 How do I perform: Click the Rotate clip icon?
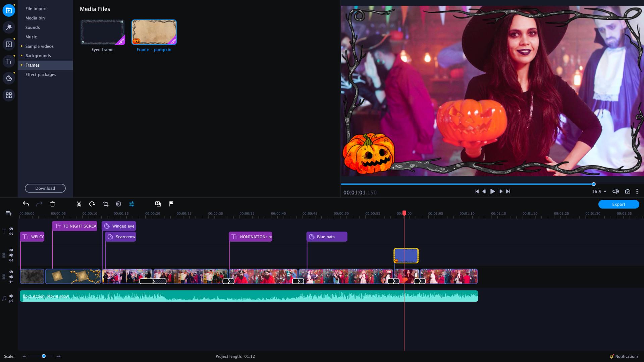[x=92, y=204]
